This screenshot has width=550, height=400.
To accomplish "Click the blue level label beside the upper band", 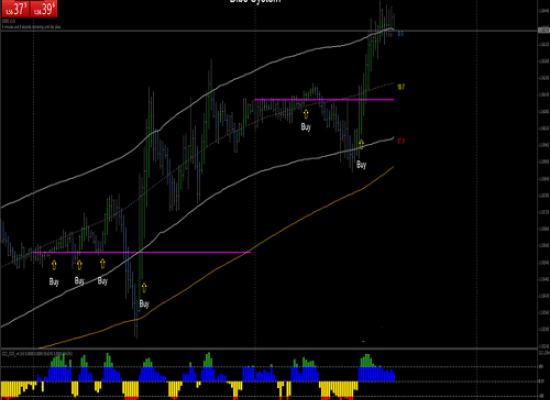I will 401,34.
